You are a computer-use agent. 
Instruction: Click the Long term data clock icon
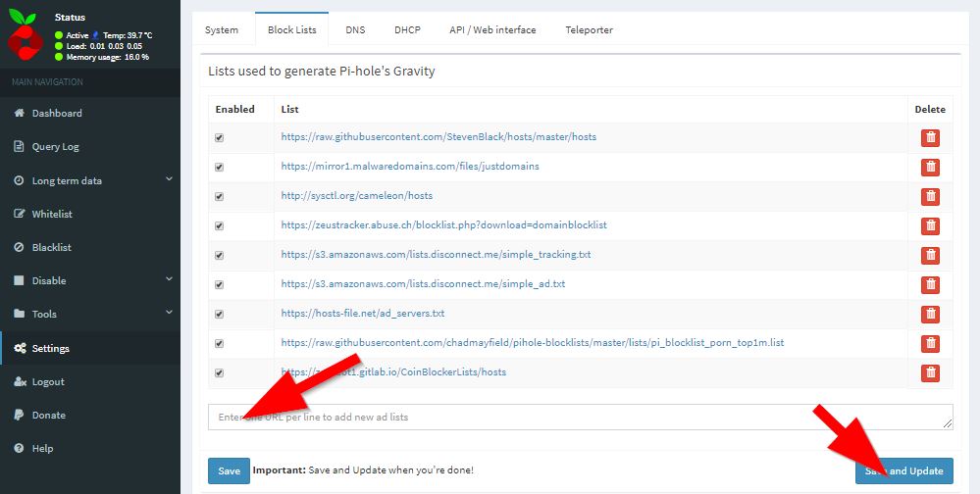tap(20, 180)
